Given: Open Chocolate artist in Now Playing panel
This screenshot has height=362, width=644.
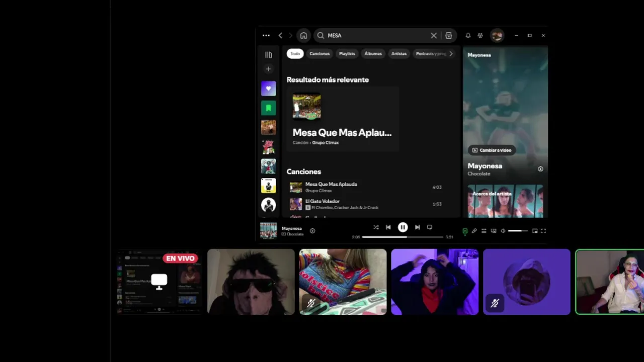Looking at the screenshot, I should click(x=479, y=174).
